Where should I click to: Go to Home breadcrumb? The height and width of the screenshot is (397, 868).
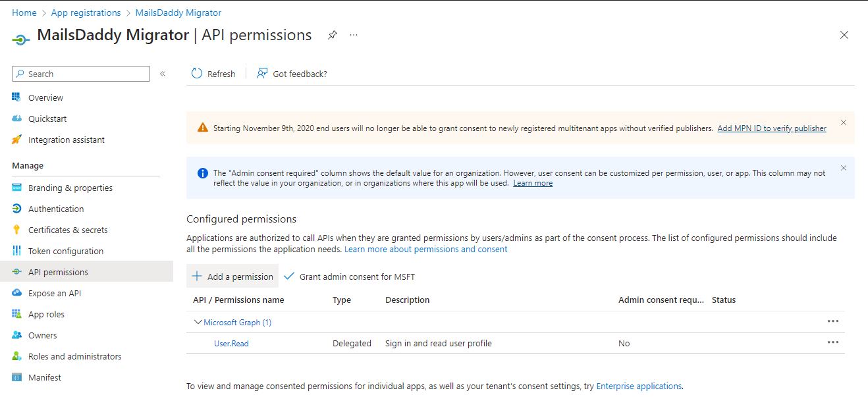click(24, 13)
